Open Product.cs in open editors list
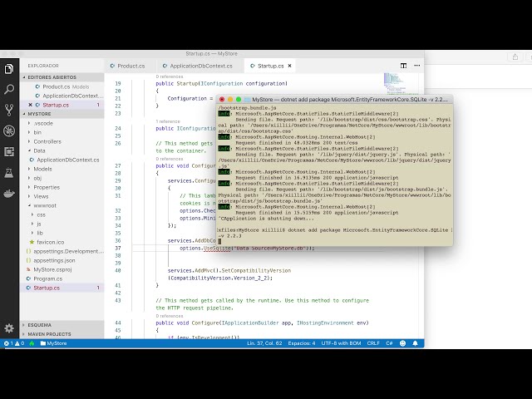 [x=62, y=86]
